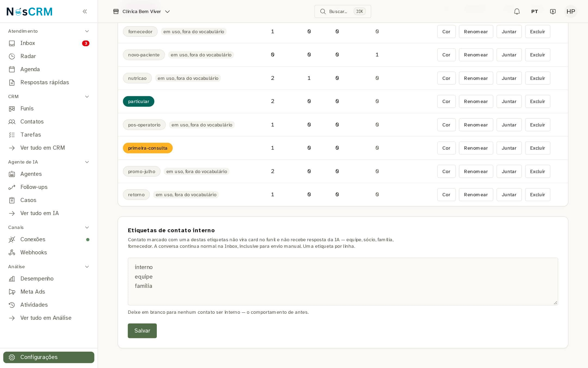Open Contatos people icon
This screenshot has height=368, width=588.
pos(12,122)
